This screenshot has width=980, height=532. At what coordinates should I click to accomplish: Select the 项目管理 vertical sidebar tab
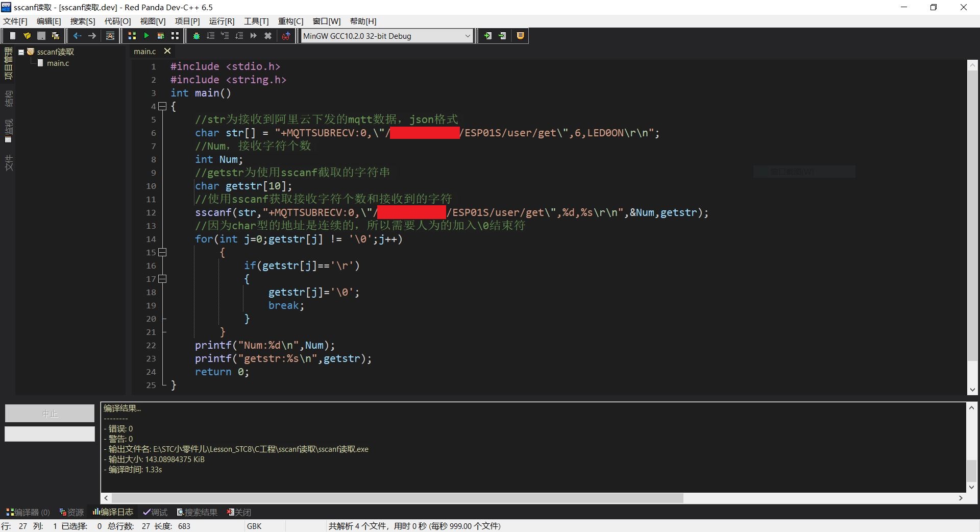9,63
